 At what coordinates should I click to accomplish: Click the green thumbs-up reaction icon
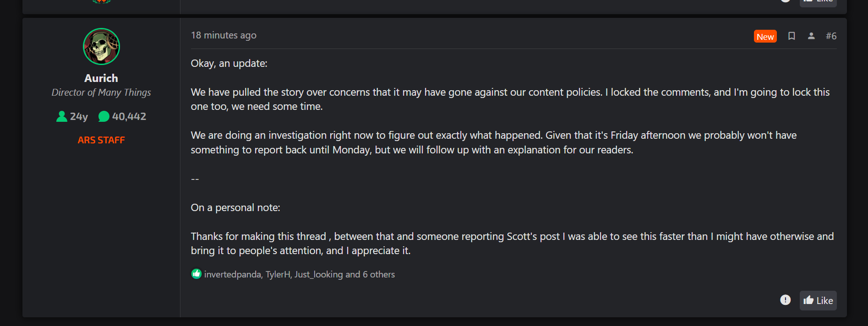(x=197, y=274)
